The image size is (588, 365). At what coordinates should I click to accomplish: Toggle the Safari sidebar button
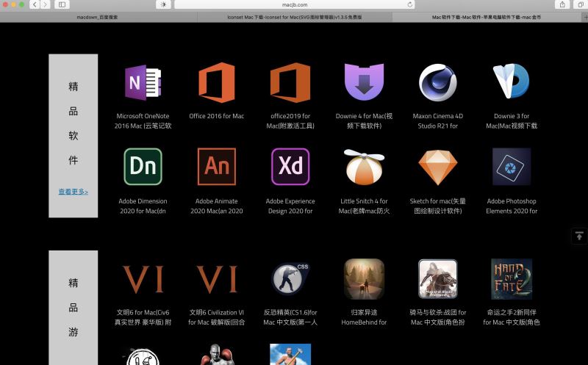[x=62, y=4]
